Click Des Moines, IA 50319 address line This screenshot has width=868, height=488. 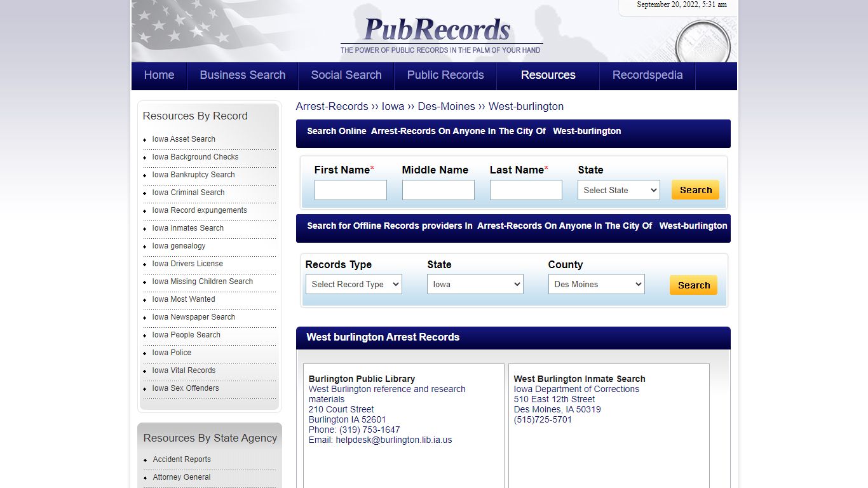coord(557,409)
